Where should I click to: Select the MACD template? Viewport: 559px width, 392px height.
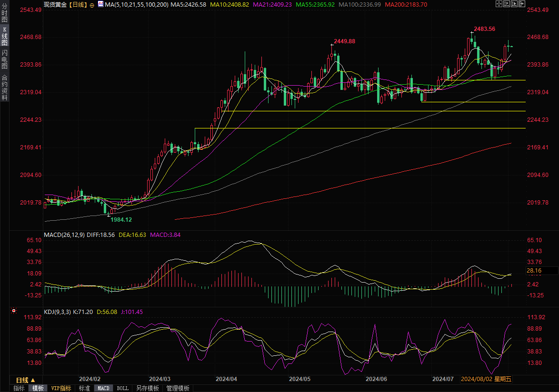point(103,388)
